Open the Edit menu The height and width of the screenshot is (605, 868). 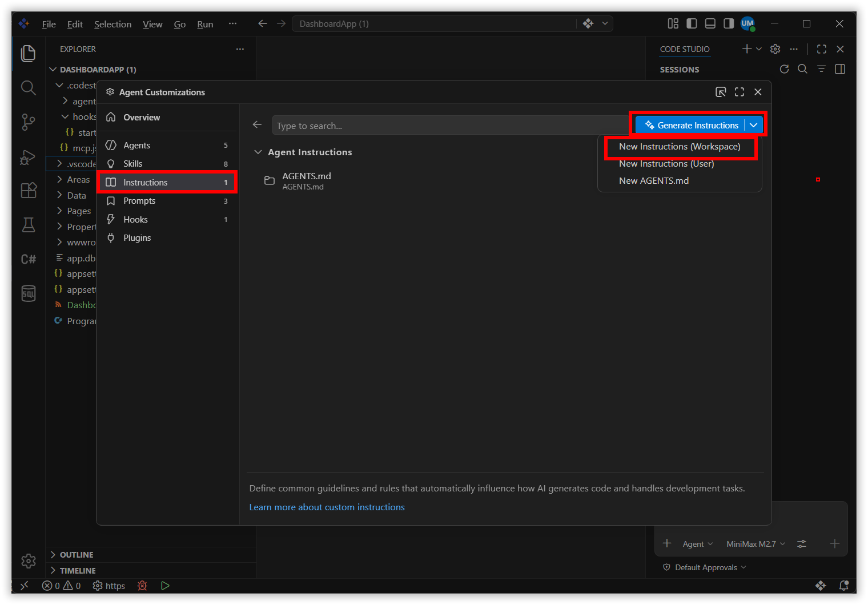point(75,24)
